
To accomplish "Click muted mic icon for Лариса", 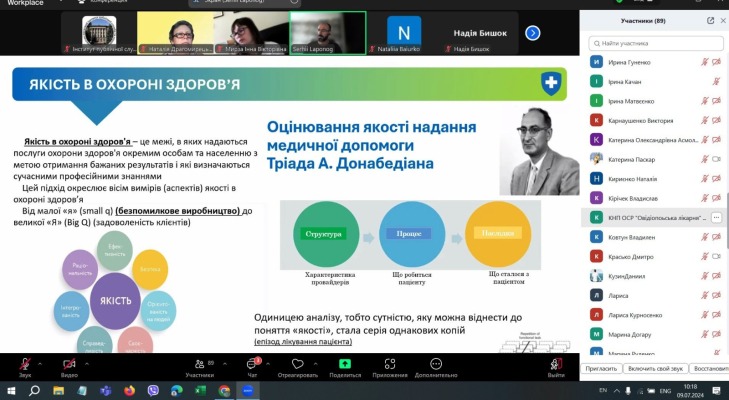I will [705, 295].
